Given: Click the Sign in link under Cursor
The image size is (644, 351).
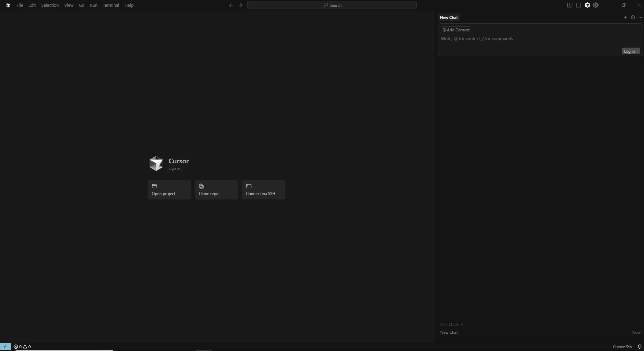Looking at the screenshot, I should point(174,168).
